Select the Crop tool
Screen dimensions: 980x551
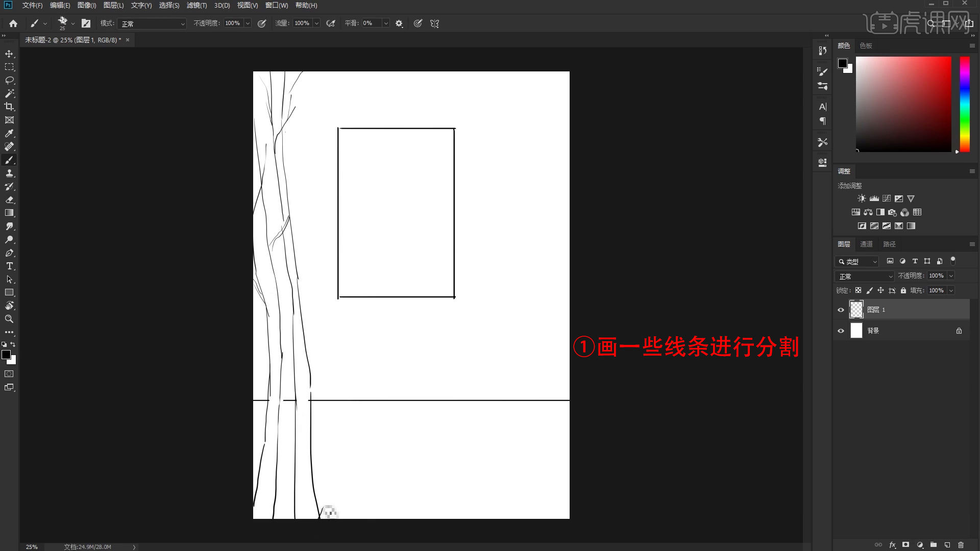pos(9,107)
